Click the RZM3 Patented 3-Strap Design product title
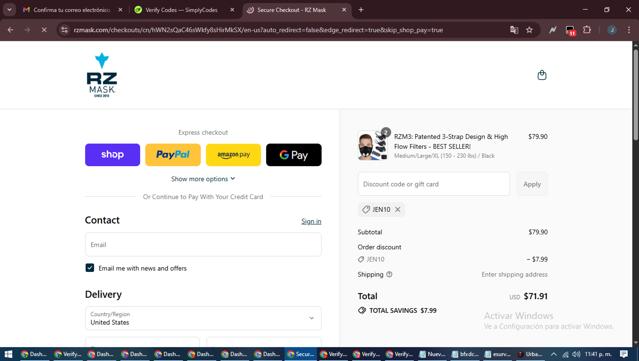Viewport: 639px width, 361px height. click(x=451, y=141)
